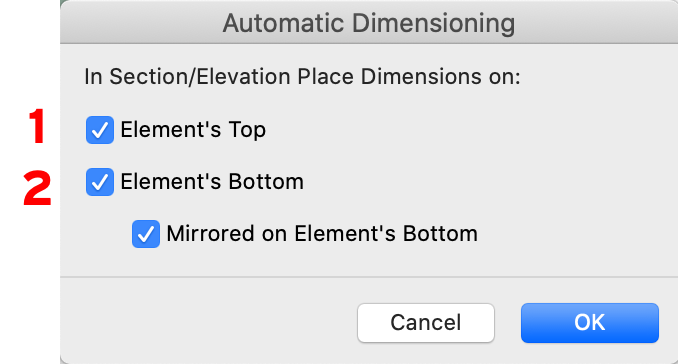Click empty dialog area left of Cancel
The height and width of the screenshot is (364, 678).
[x=208, y=322]
